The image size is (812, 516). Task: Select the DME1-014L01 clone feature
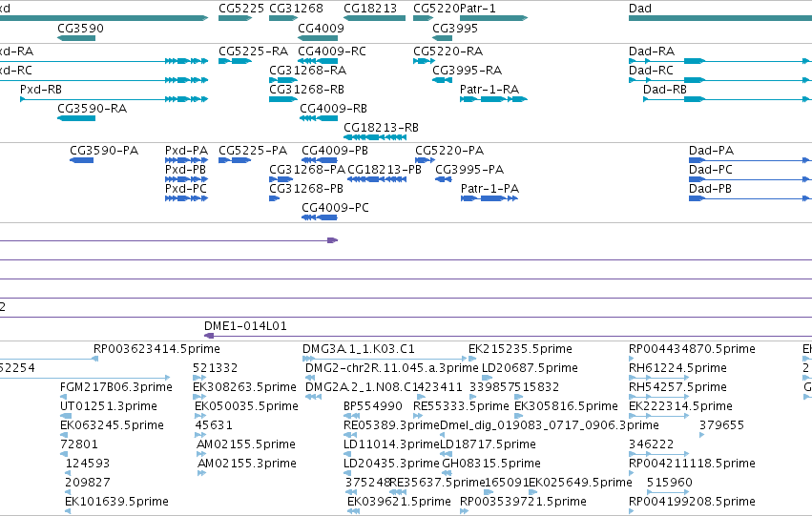click(x=508, y=337)
